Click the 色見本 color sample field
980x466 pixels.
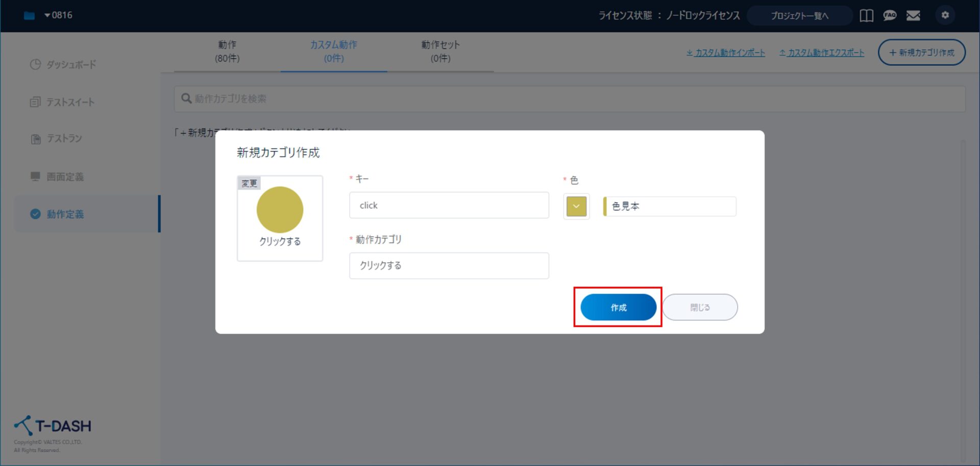[670, 206]
